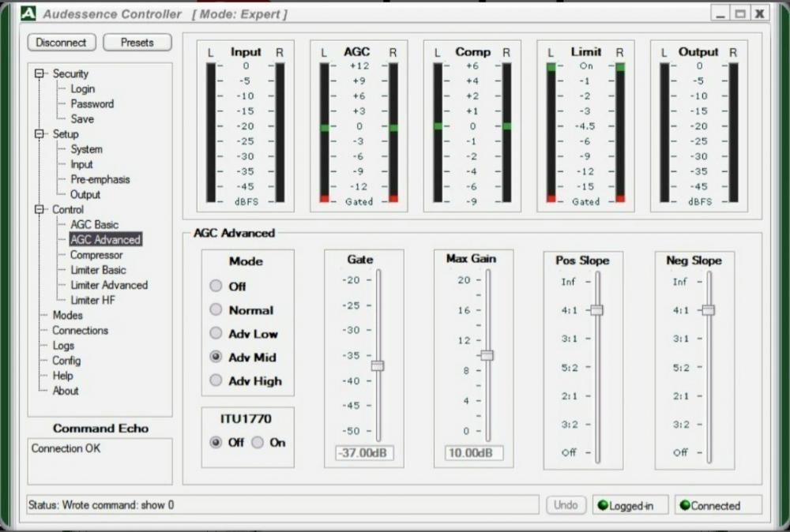Click the Limit meter heading
The height and width of the screenshot is (532, 790).
pos(586,52)
